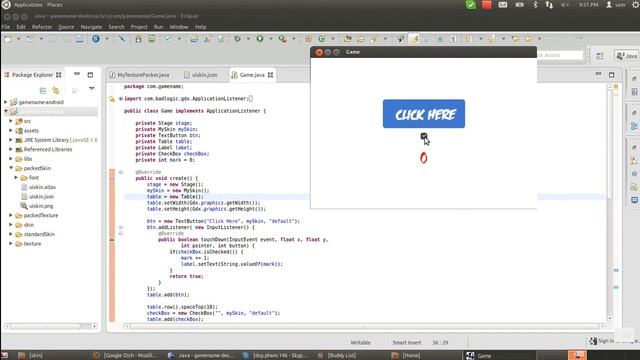Open the dropdown arrow beside Debug button
The image size is (640, 360).
pyautogui.click(x=248, y=39)
